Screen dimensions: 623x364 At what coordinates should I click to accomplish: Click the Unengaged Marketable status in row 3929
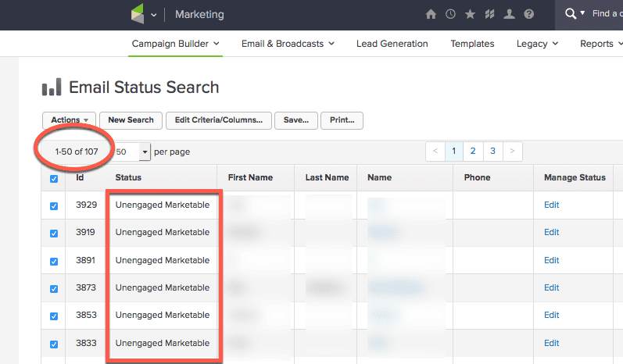[163, 205]
